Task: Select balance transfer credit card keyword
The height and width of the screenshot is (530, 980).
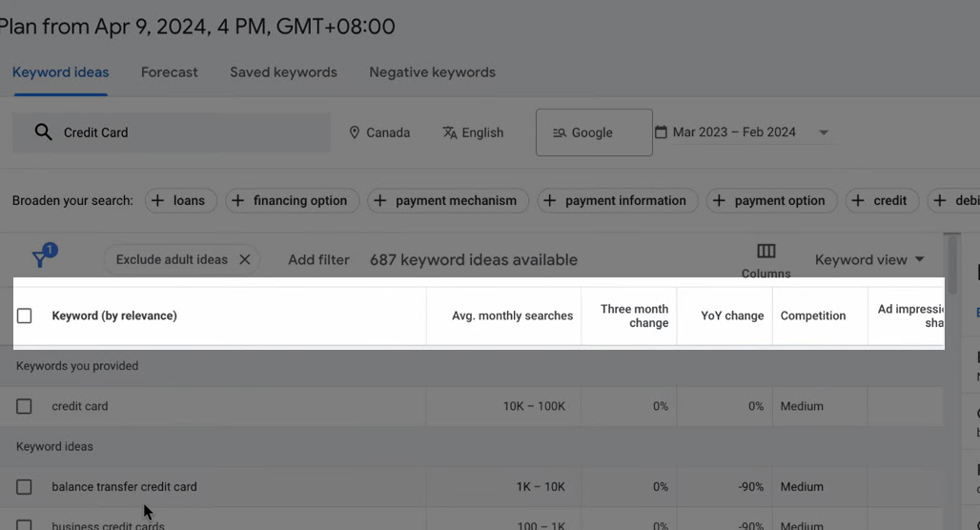Action: pyautogui.click(x=124, y=487)
